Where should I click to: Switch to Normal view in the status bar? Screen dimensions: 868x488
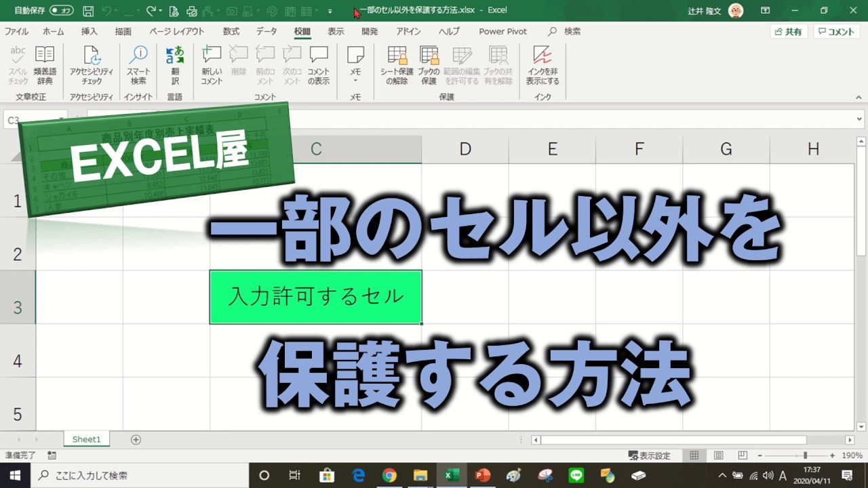coord(694,455)
